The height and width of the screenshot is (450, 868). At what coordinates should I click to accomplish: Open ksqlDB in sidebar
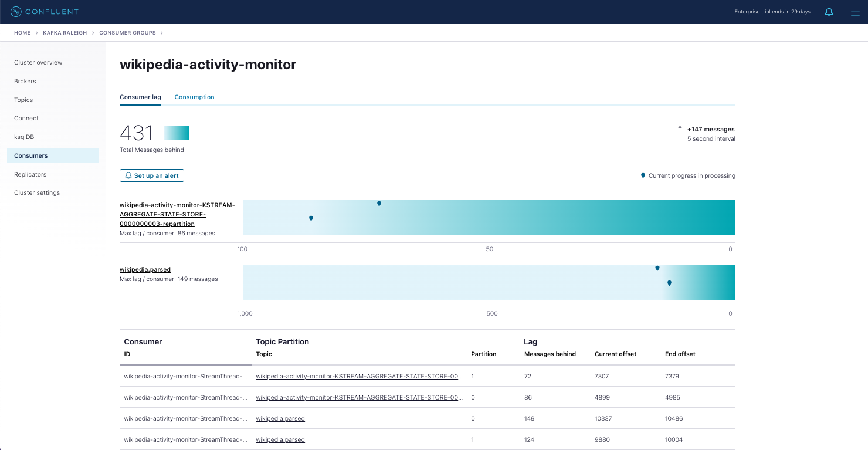[25, 137]
